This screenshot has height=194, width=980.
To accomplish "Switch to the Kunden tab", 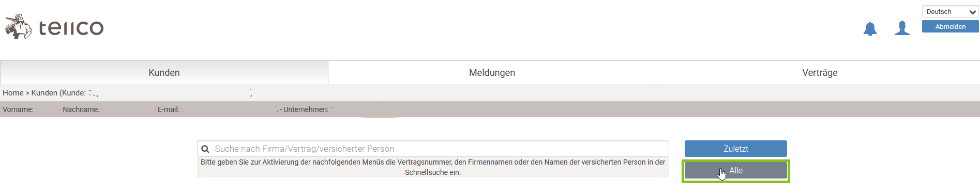I will pos(164,73).
